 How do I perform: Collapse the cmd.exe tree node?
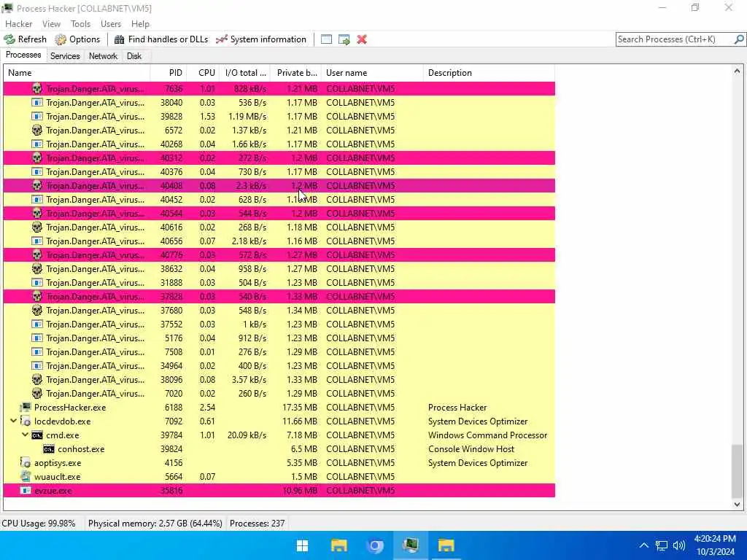tap(25, 435)
